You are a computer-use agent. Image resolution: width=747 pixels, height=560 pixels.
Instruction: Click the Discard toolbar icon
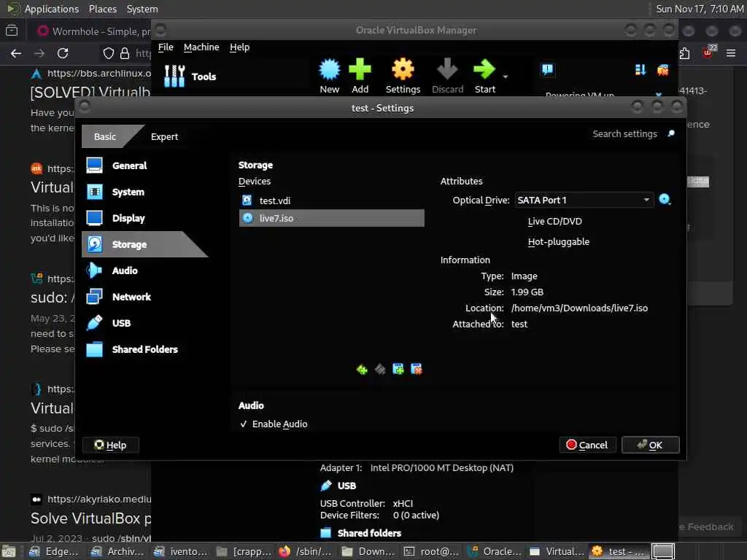(447, 76)
